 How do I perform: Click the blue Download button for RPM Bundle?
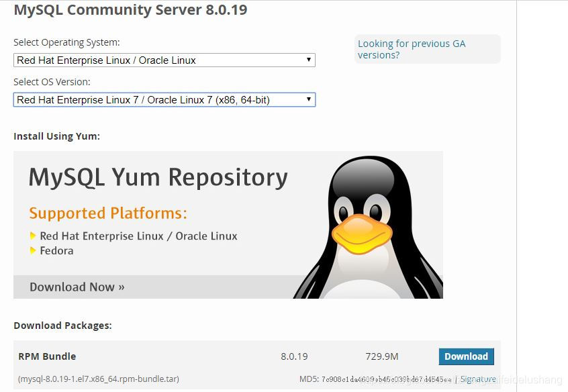(x=466, y=356)
